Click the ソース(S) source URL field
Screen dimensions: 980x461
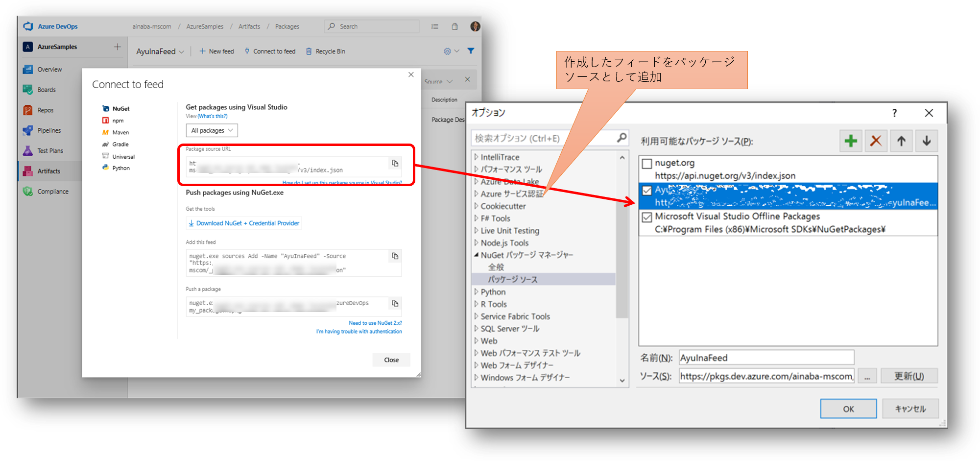tap(766, 376)
